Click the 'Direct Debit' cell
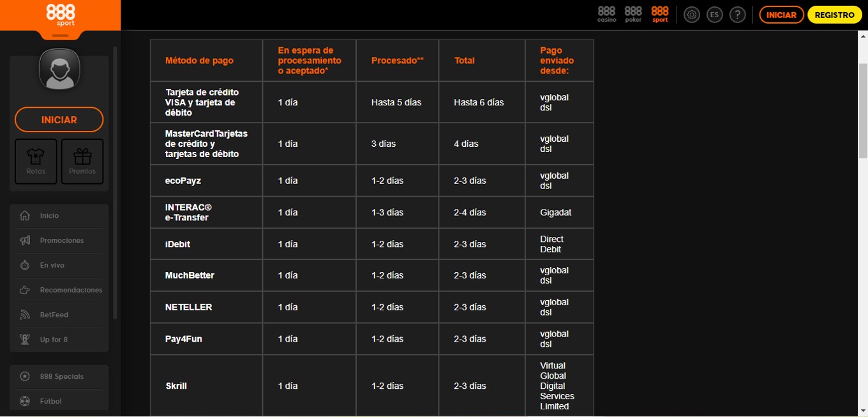Screen dimensions: 868x417 point(559,244)
